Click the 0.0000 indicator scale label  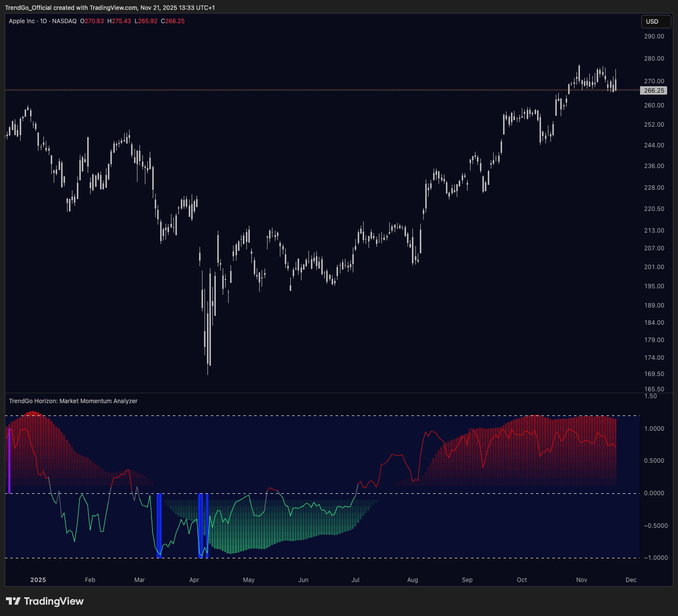pyautogui.click(x=654, y=493)
